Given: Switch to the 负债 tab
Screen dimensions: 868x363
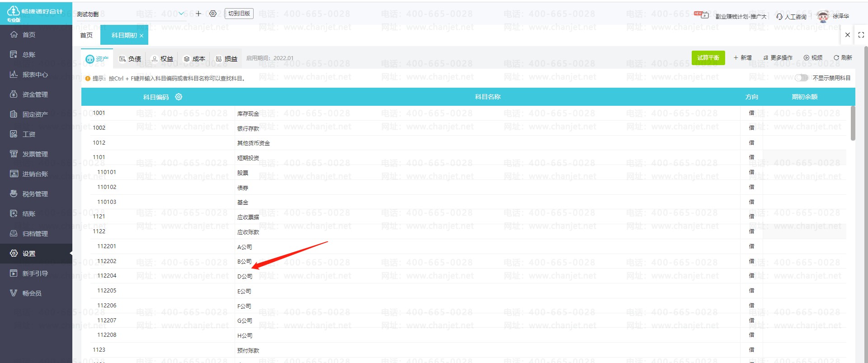Looking at the screenshot, I should point(130,59).
